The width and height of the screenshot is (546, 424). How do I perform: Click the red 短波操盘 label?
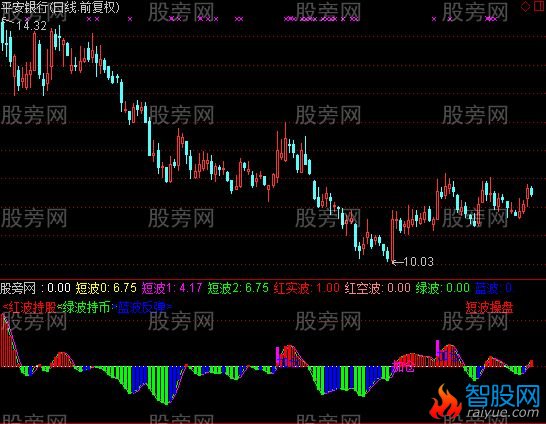click(489, 307)
